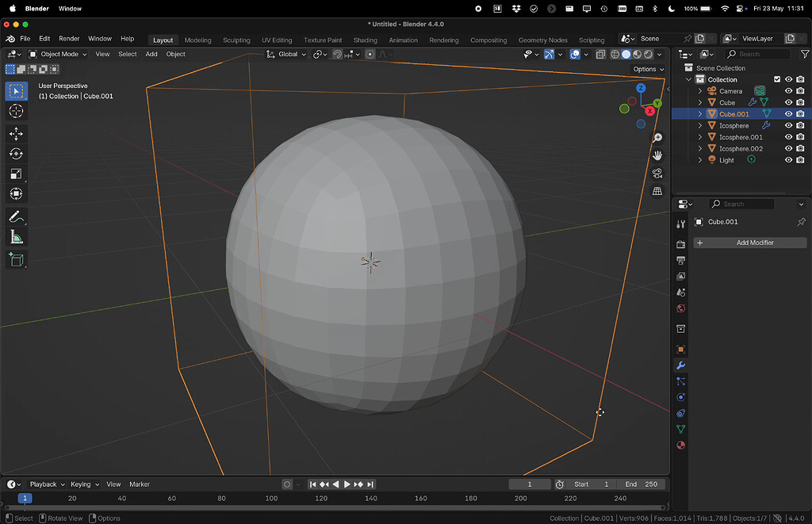Image resolution: width=812 pixels, height=524 pixels.
Task: Select the Add Cube tool
Action: pos(16,259)
